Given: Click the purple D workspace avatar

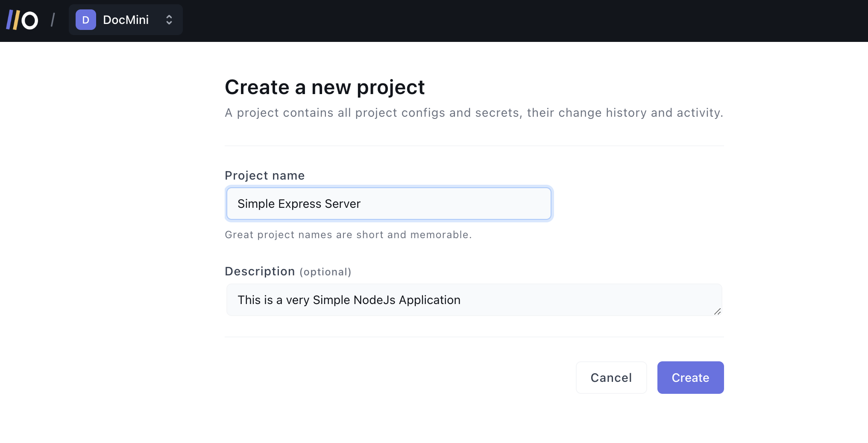Looking at the screenshot, I should click(85, 20).
